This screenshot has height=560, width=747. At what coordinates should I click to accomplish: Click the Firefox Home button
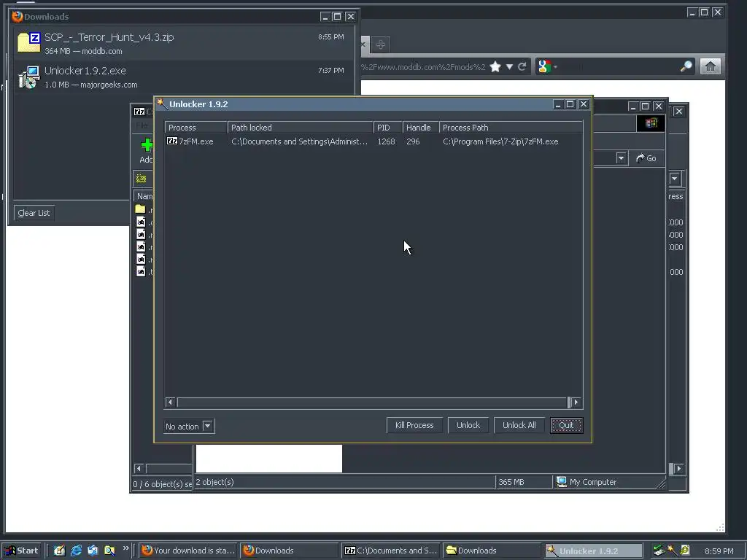(711, 66)
